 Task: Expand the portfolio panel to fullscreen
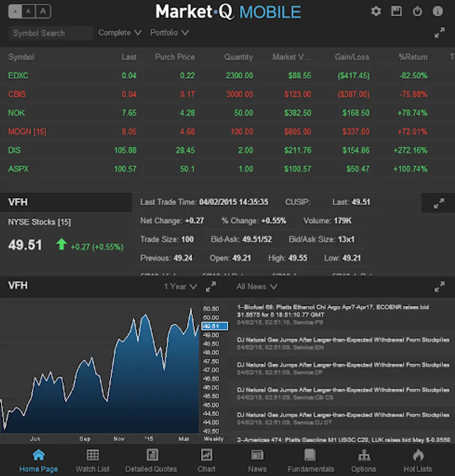click(440, 32)
